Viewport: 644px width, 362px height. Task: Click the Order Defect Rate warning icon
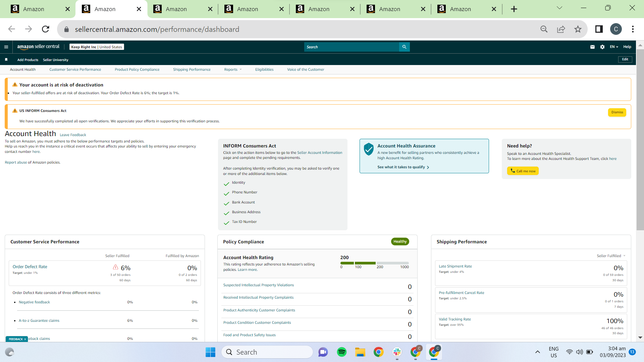115,267
